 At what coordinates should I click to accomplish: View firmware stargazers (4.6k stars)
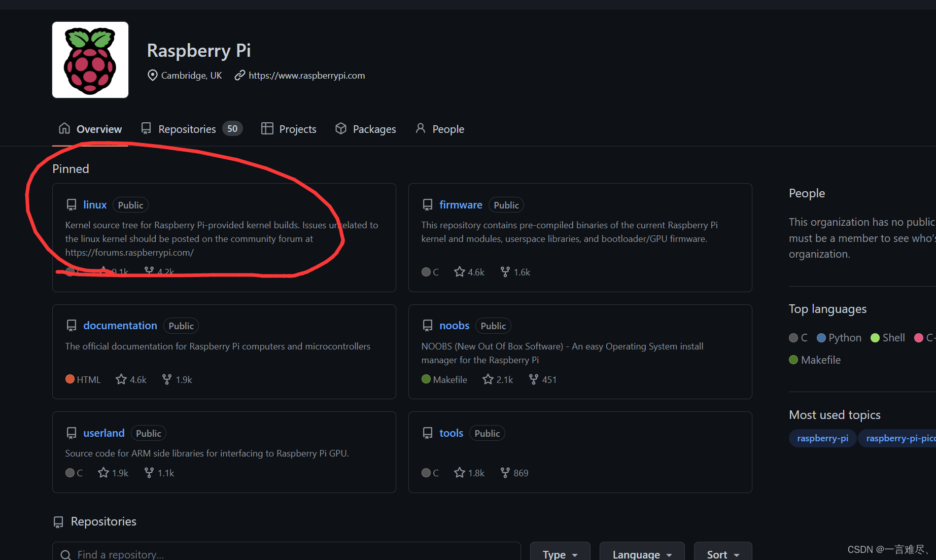[469, 272]
